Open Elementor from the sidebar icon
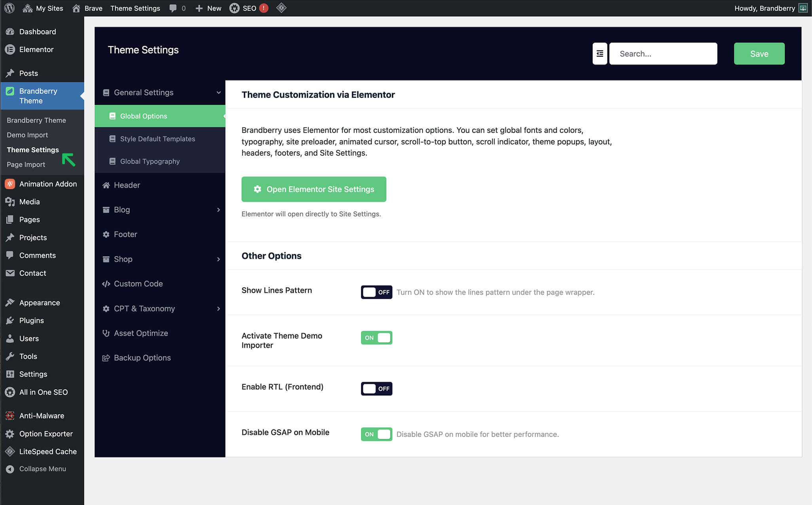The width and height of the screenshot is (812, 505). point(10,50)
